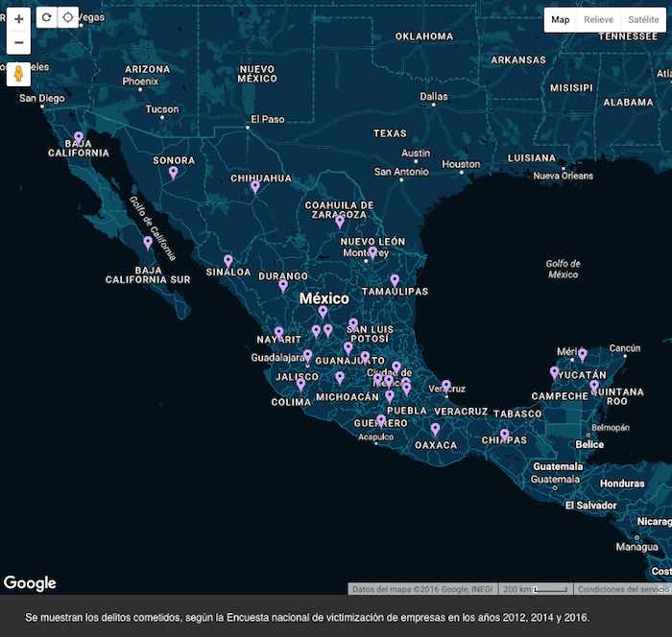The image size is (672, 637).
Task: Open the Oaxaca location pin
Action: (x=435, y=429)
